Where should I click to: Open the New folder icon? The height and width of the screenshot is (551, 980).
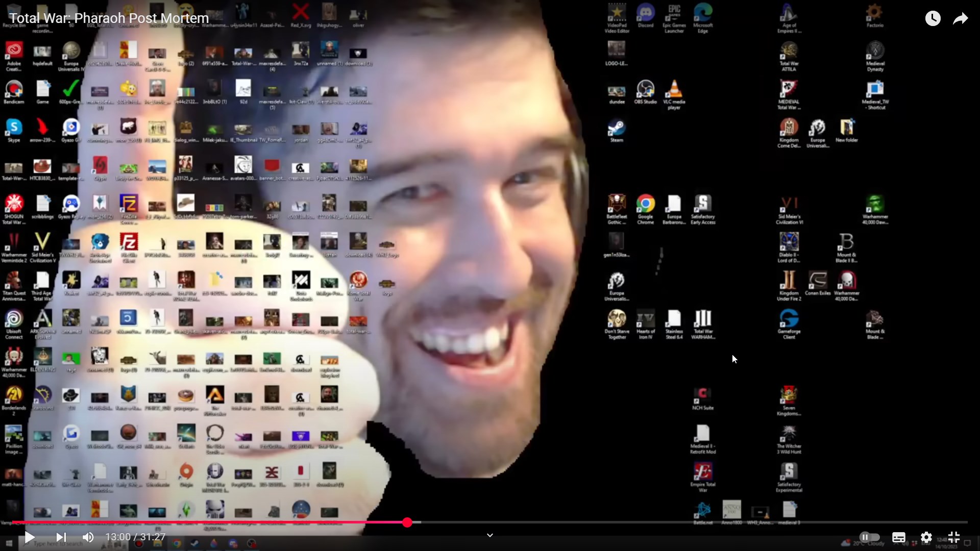(846, 131)
